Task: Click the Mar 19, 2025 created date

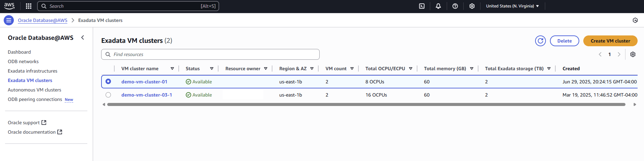Action: (x=600, y=95)
